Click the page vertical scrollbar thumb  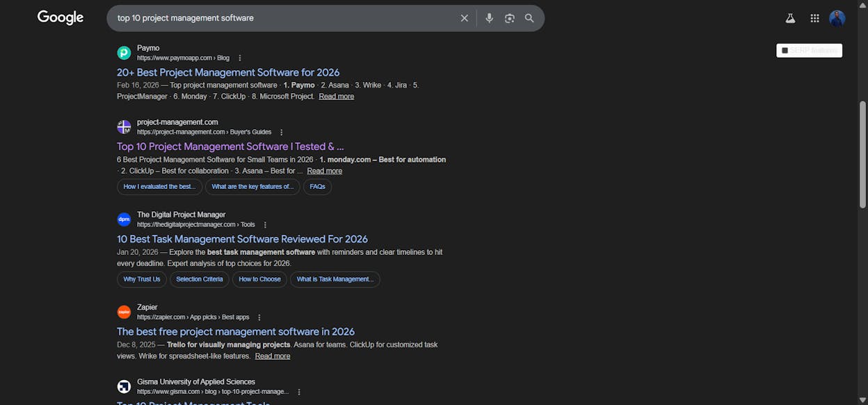pos(863,154)
